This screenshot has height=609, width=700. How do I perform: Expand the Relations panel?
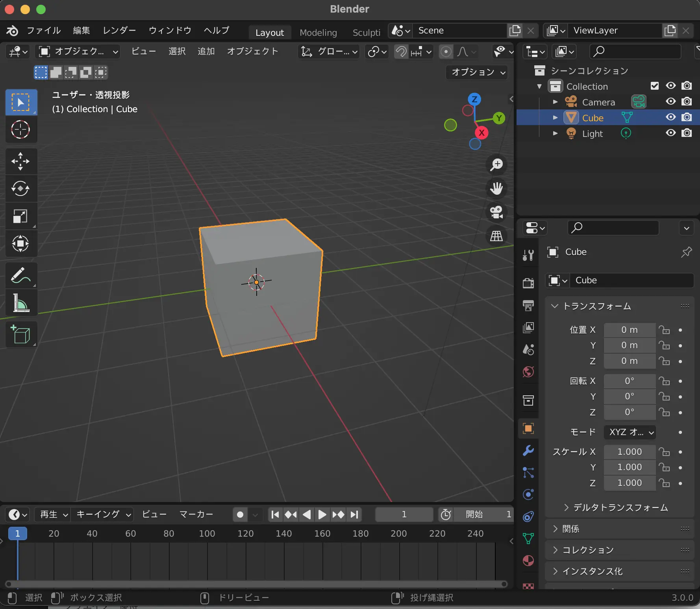pos(555,529)
